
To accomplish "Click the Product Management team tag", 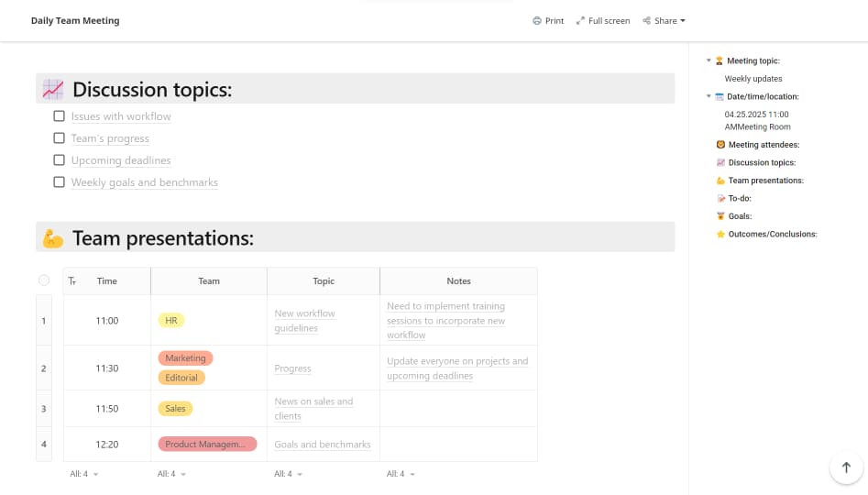I will click(x=207, y=444).
